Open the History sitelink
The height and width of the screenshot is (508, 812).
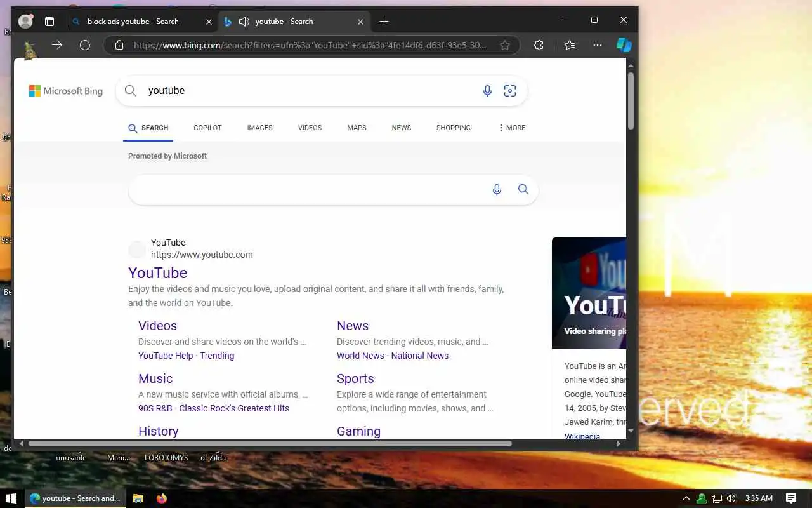(x=158, y=431)
